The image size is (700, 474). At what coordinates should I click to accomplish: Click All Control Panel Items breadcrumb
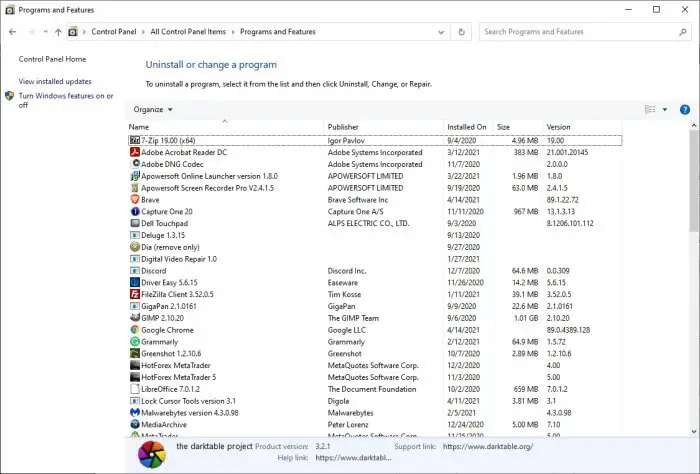click(188, 32)
